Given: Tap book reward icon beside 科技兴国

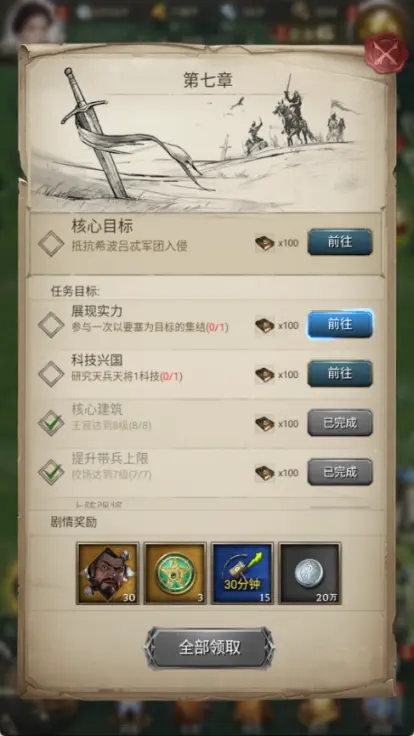Looking at the screenshot, I should 265,375.
